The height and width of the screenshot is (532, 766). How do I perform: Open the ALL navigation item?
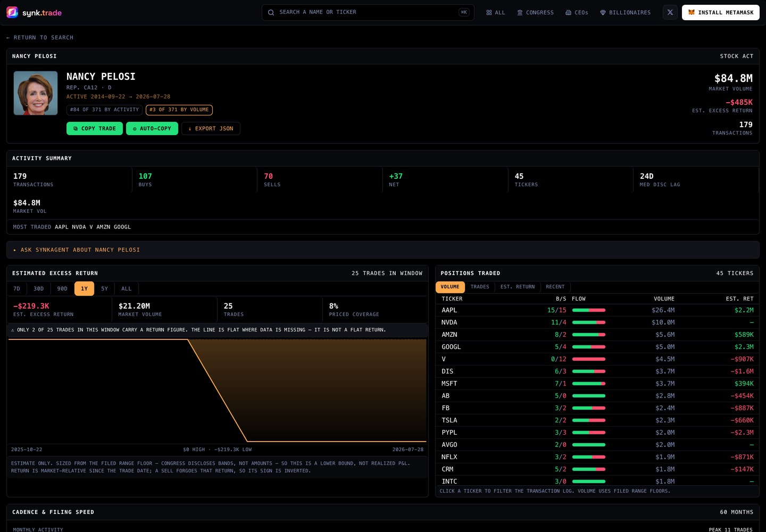pyautogui.click(x=496, y=13)
